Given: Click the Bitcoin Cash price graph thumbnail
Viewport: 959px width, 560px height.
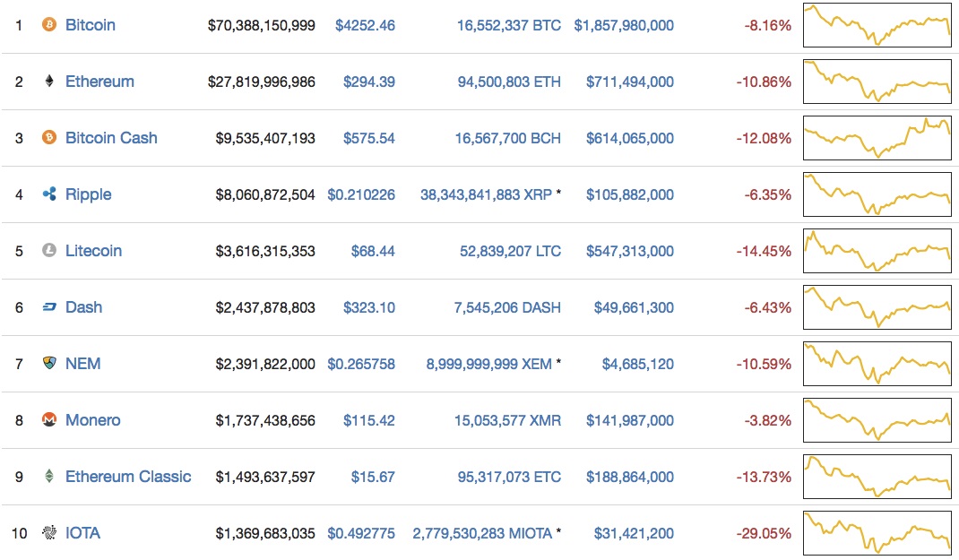Looking at the screenshot, I should pyautogui.click(x=877, y=138).
